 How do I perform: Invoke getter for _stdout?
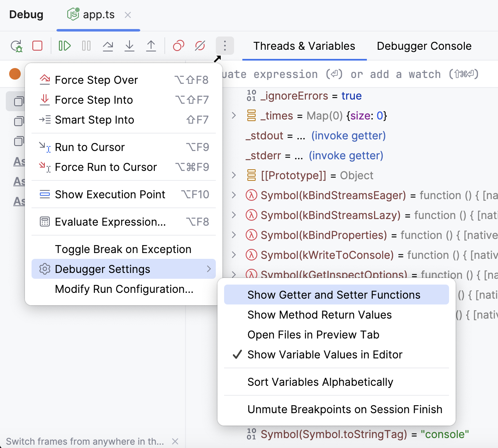pos(348,136)
